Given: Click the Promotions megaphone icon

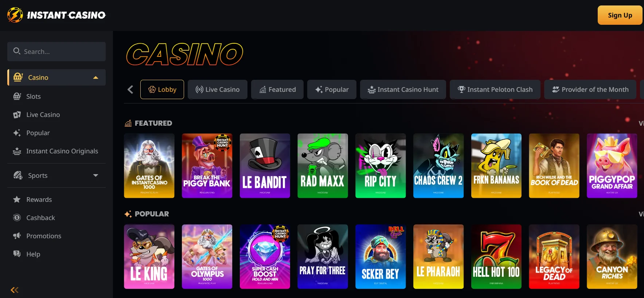Looking at the screenshot, I should click(x=17, y=236).
